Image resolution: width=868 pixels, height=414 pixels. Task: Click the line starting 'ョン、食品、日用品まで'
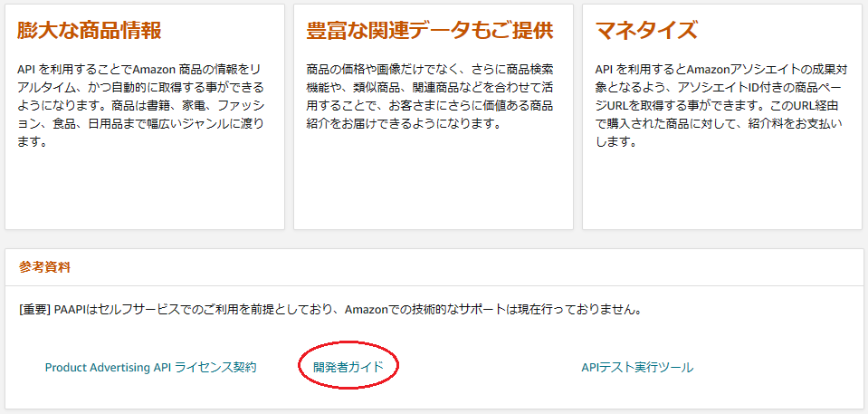pyautogui.click(x=140, y=123)
